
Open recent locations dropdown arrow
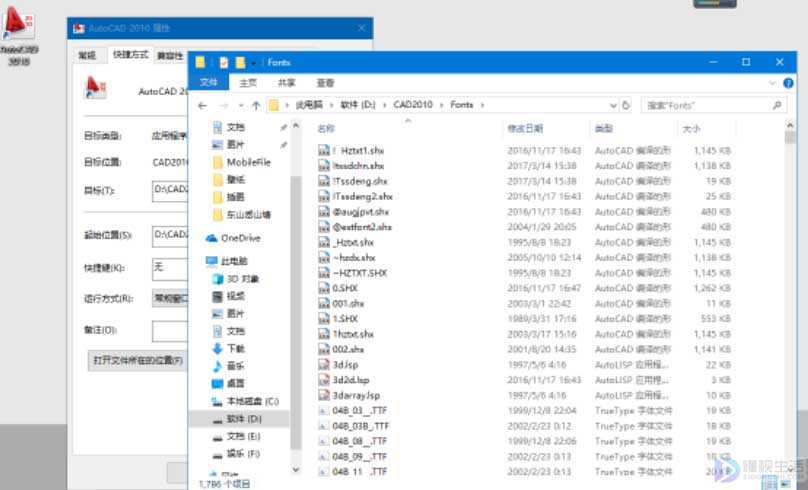(241, 106)
